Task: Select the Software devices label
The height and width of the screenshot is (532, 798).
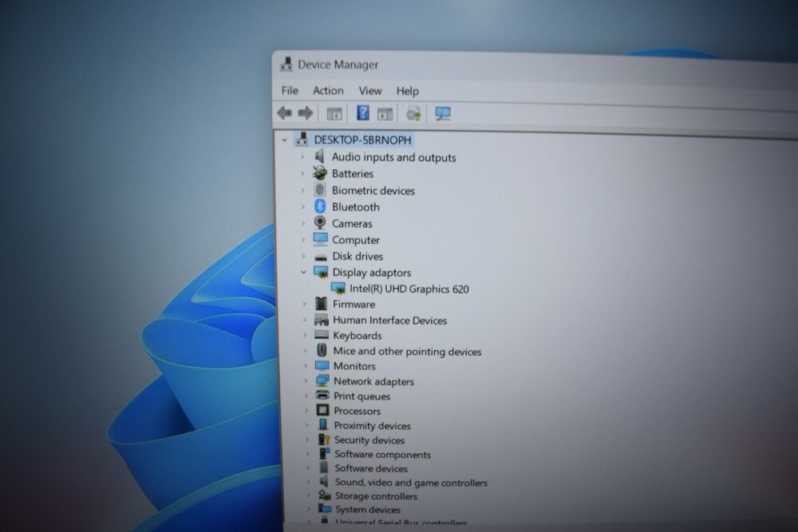Action: 371,468
